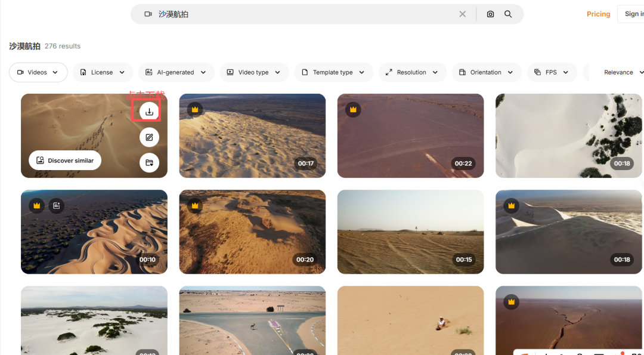The height and width of the screenshot is (355, 644).
Task: Clear search text with the X icon
Action: pyautogui.click(x=462, y=14)
